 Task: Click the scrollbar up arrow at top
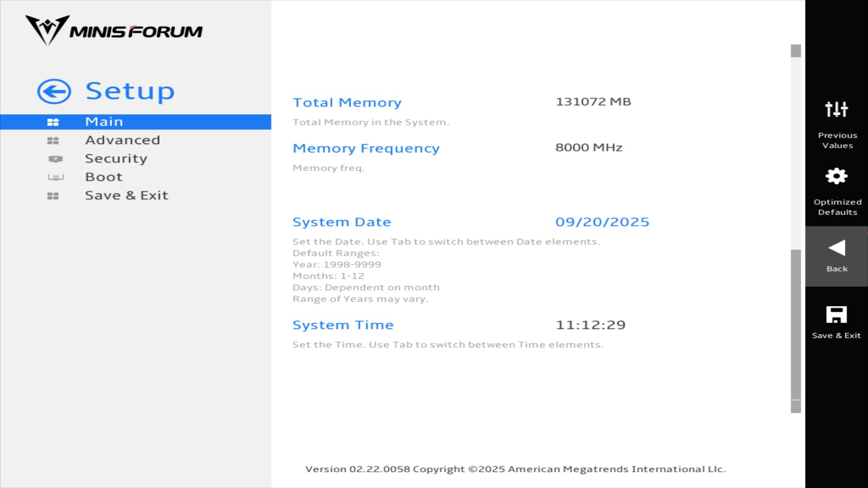tap(796, 51)
